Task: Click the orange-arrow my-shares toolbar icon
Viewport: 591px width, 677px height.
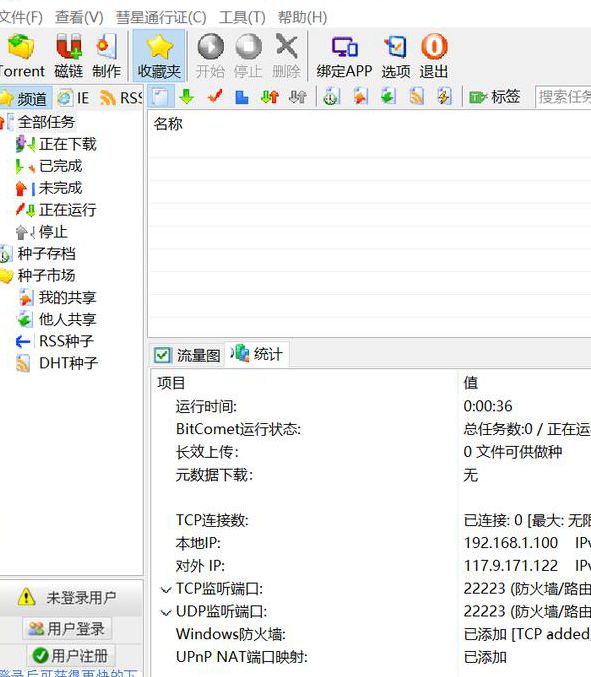Action: point(360,97)
